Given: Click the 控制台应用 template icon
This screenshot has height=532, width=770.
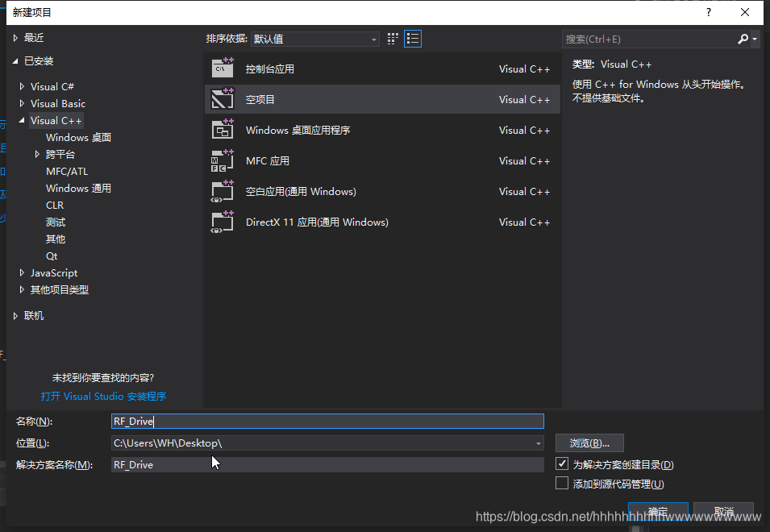Looking at the screenshot, I should coord(223,69).
